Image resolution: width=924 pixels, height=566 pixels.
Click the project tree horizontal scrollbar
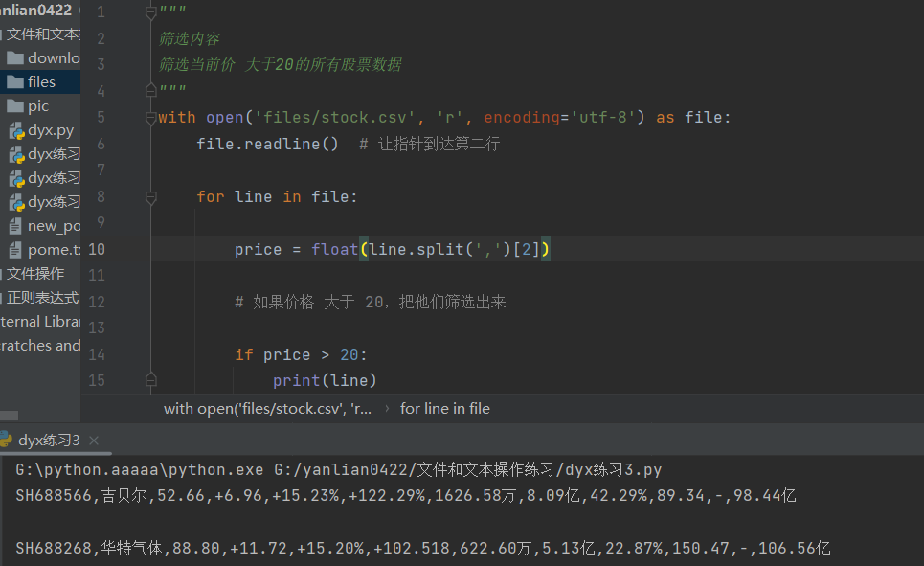click(x=9, y=415)
